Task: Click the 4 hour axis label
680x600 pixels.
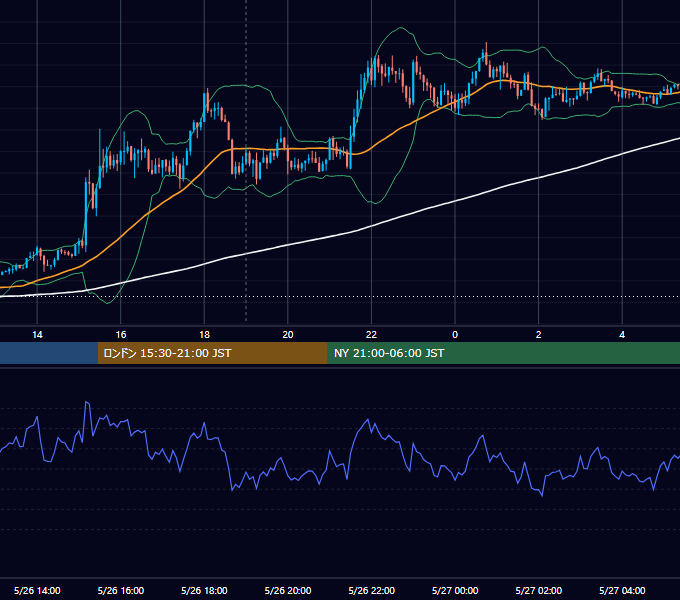Action: (x=622, y=335)
